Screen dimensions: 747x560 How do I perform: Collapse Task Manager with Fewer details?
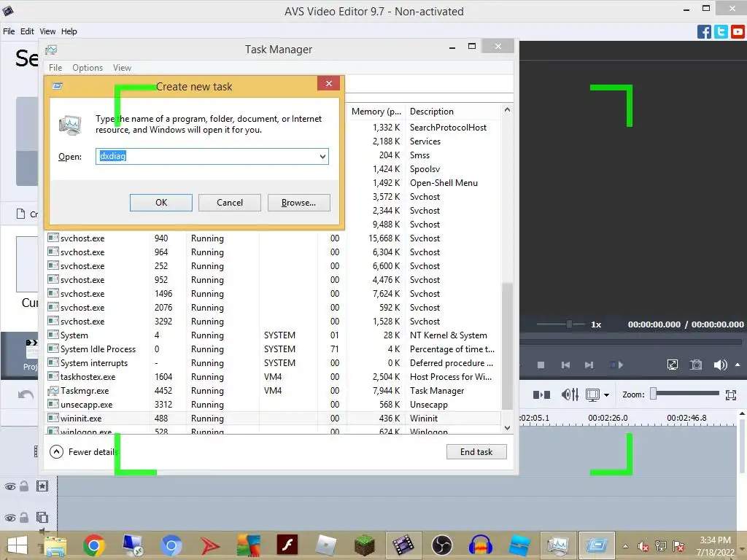[x=84, y=452]
